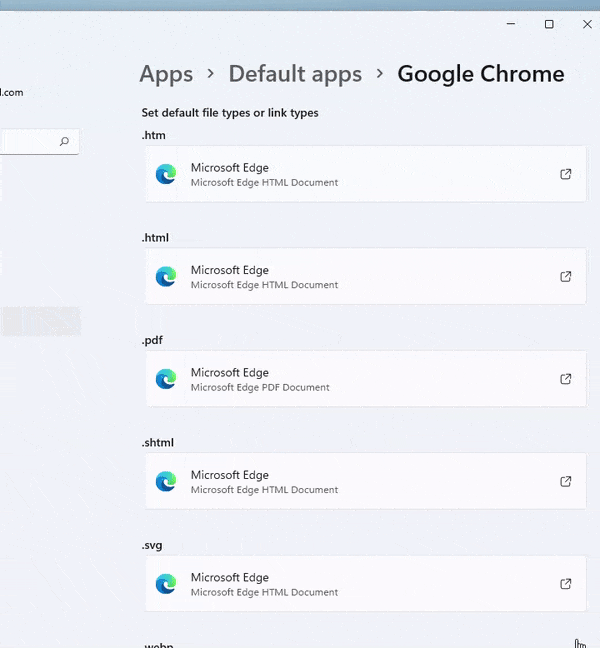Change the .html default app card

coord(366,276)
